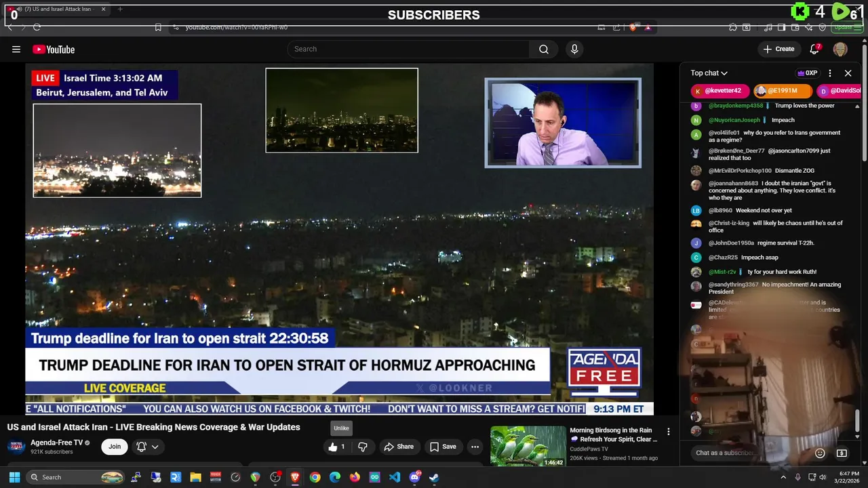Open a new browser tab
This screenshot has width=868, height=488.
click(x=120, y=9)
